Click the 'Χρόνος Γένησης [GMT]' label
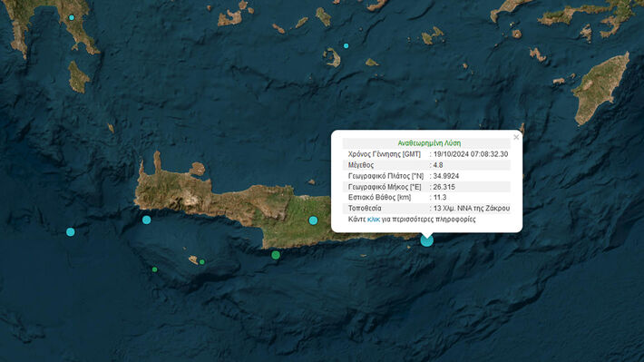The width and height of the screenshot is (644, 362). point(385,154)
